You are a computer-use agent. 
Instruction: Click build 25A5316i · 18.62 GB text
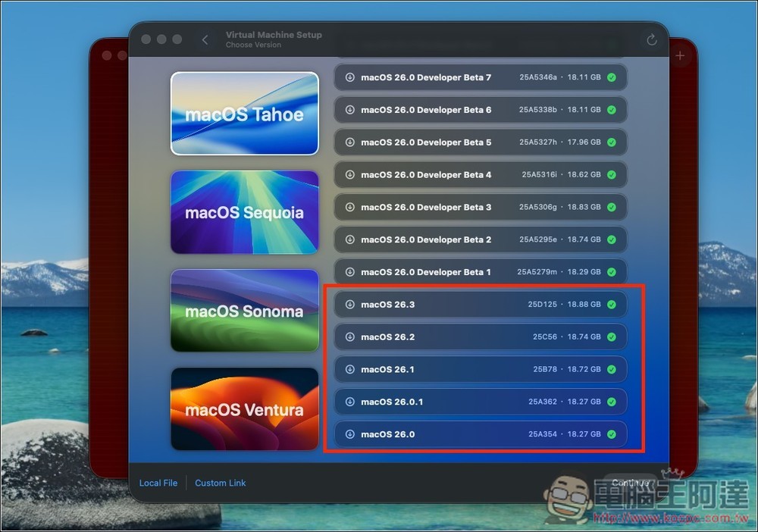(561, 174)
